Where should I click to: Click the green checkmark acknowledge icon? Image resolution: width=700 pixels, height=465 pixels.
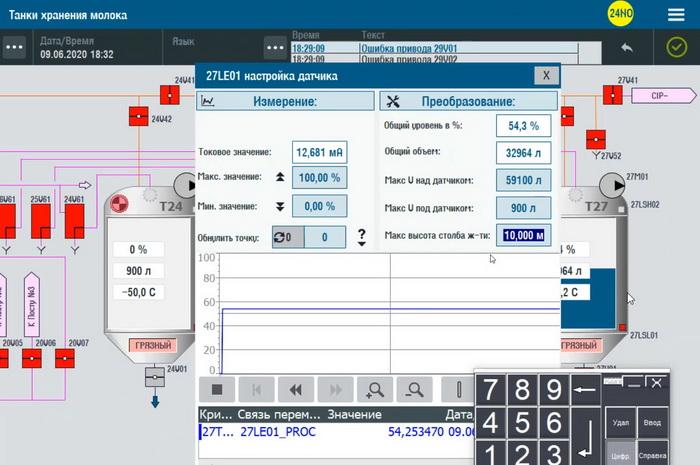tap(675, 47)
